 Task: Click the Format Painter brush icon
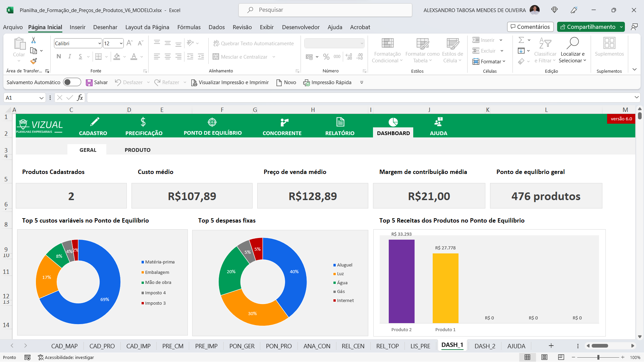pyautogui.click(x=34, y=61)
